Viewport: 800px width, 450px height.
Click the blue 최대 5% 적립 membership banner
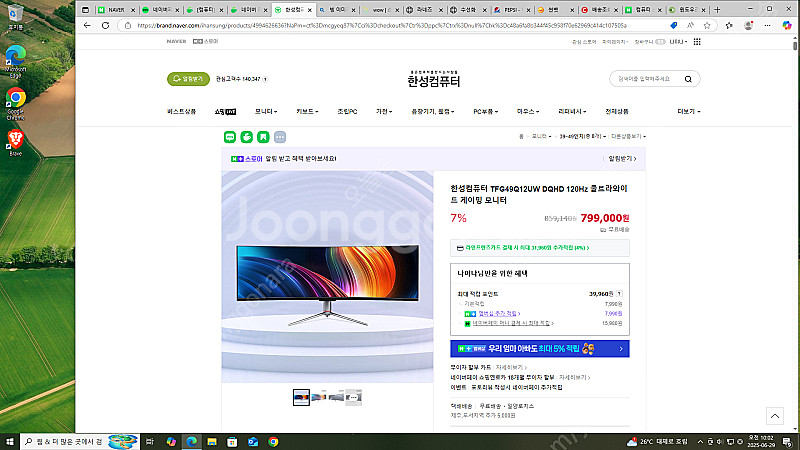[x=540, y=348]
